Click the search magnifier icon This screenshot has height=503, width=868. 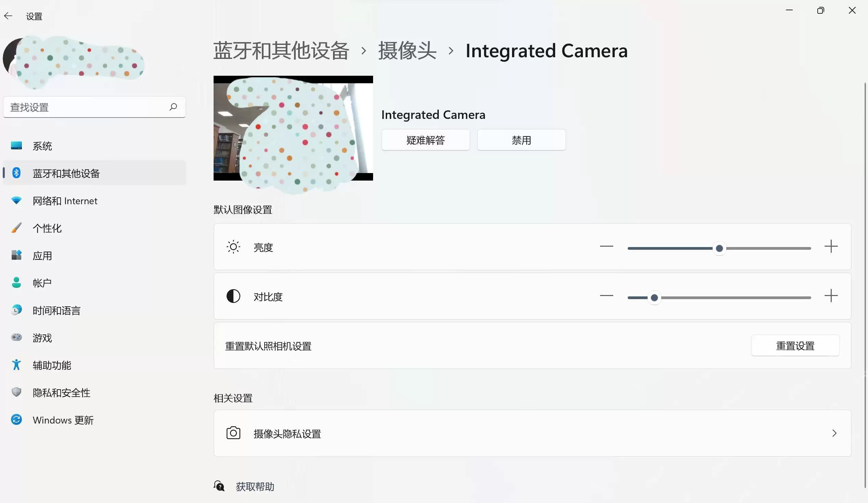173,107
